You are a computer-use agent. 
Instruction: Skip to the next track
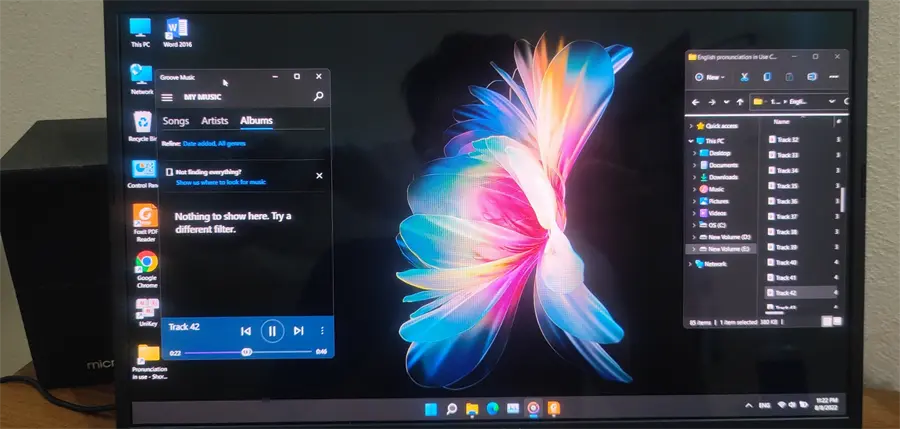(x=298, y=331)
